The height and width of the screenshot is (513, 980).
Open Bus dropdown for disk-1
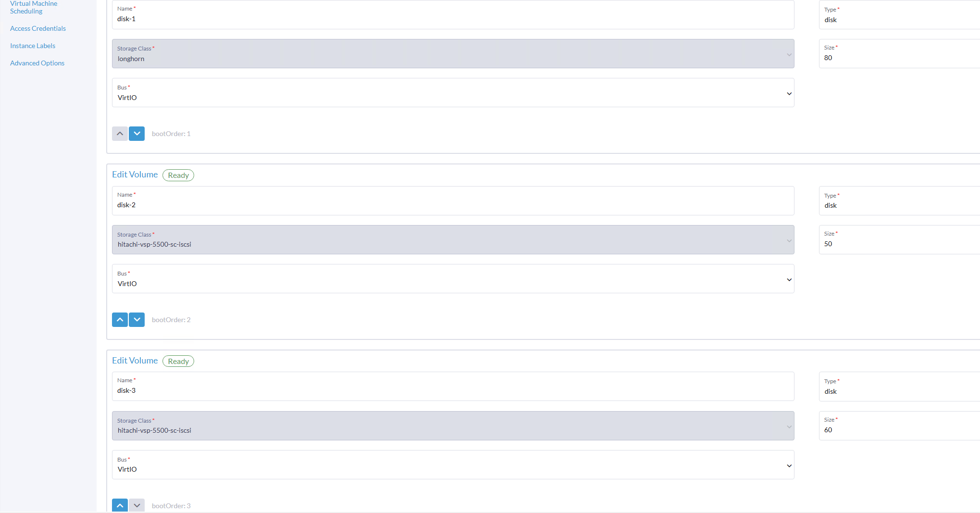pos(453,93)
